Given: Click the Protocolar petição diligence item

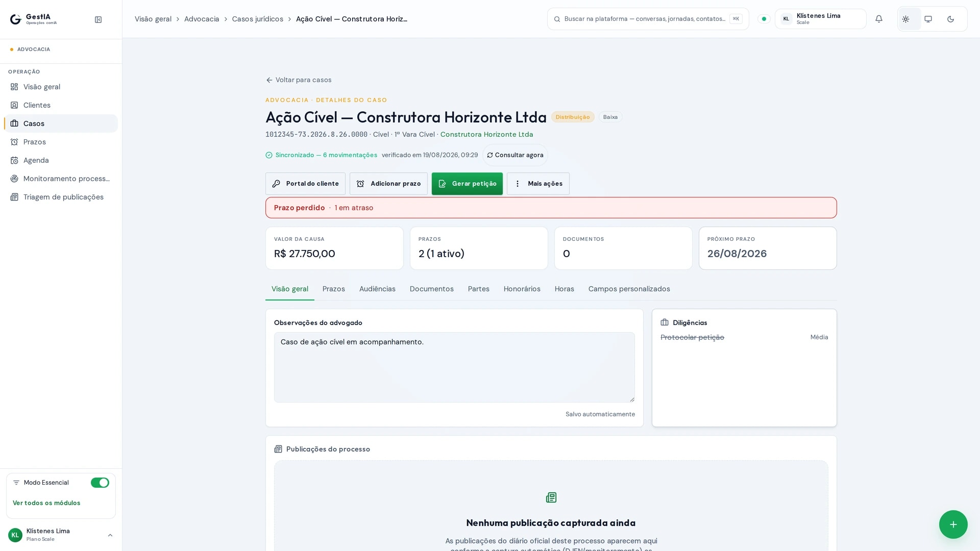Looking at the screenshot, I should 692,337.
